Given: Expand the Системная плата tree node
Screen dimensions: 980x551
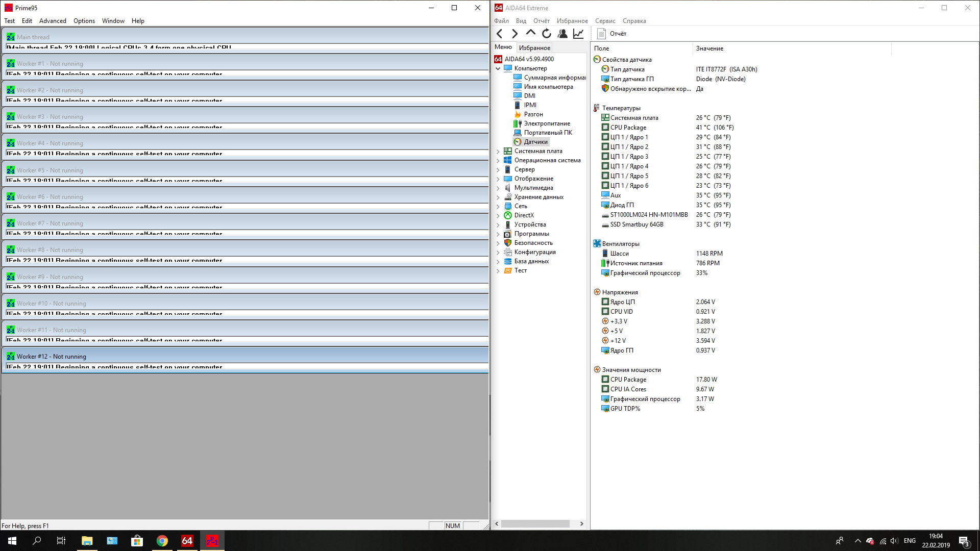Looking at the screenshot, I should tap(498, 152).
